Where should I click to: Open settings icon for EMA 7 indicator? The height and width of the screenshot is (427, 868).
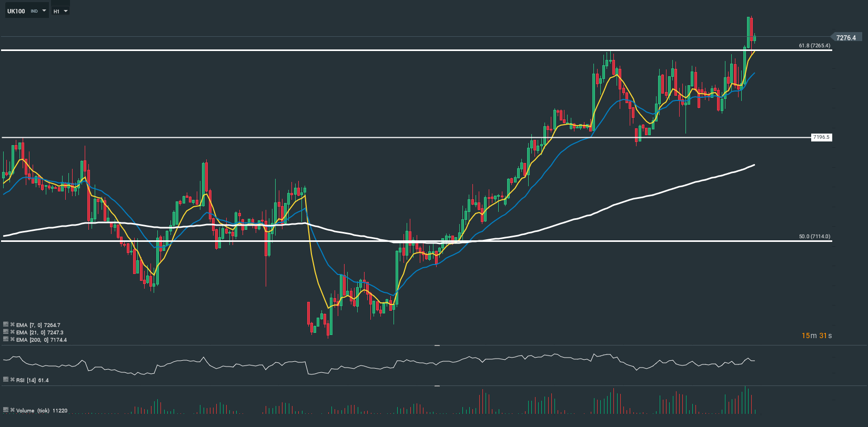(x=6, y=325)
